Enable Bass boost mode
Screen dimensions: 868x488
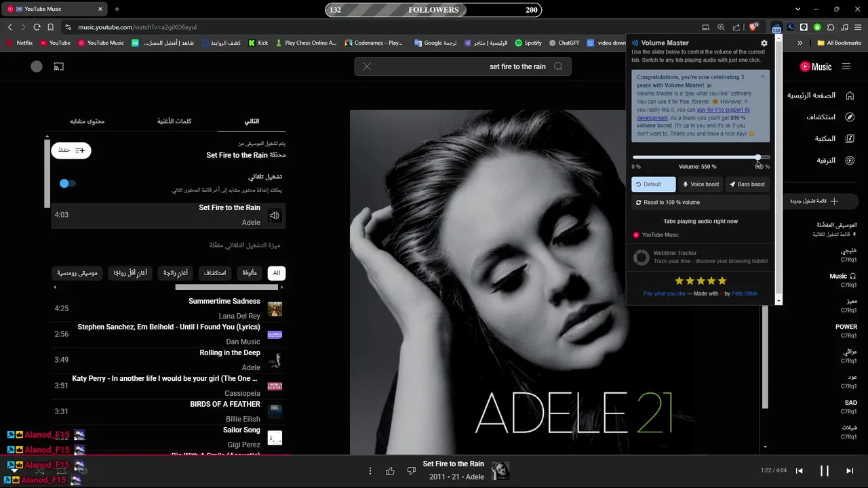[x=747, y=184]
